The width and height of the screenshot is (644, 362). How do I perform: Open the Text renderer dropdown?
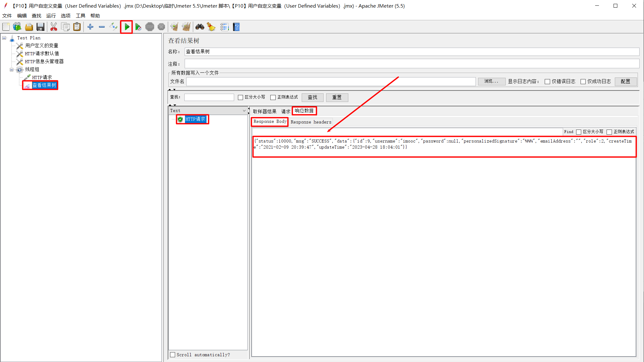(x=208, y=111)
